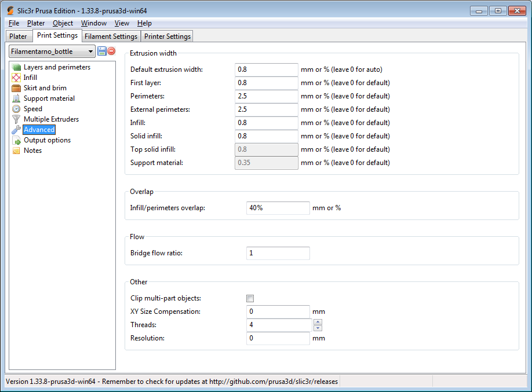The image size is (532, 392).
Task: Open the Window menu
Action: (x=94, y=23)
